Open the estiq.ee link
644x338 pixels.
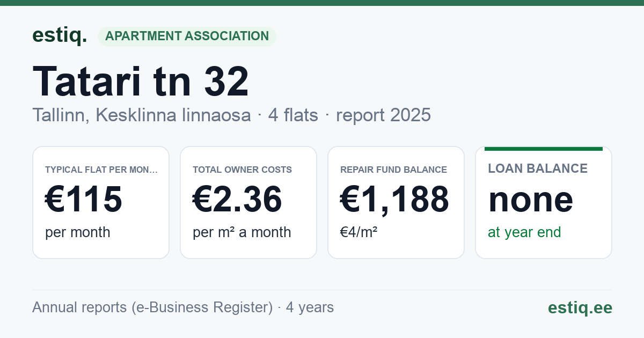[580, 307]
